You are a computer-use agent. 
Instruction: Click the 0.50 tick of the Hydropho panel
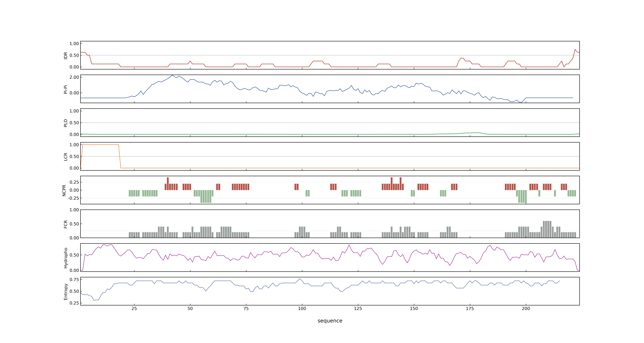point(74,255)
